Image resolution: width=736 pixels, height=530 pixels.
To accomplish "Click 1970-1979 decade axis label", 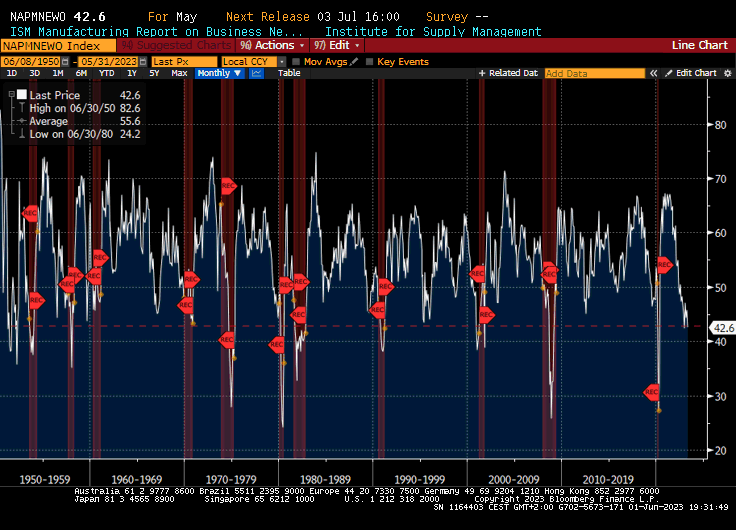I will tap(231, 479).
